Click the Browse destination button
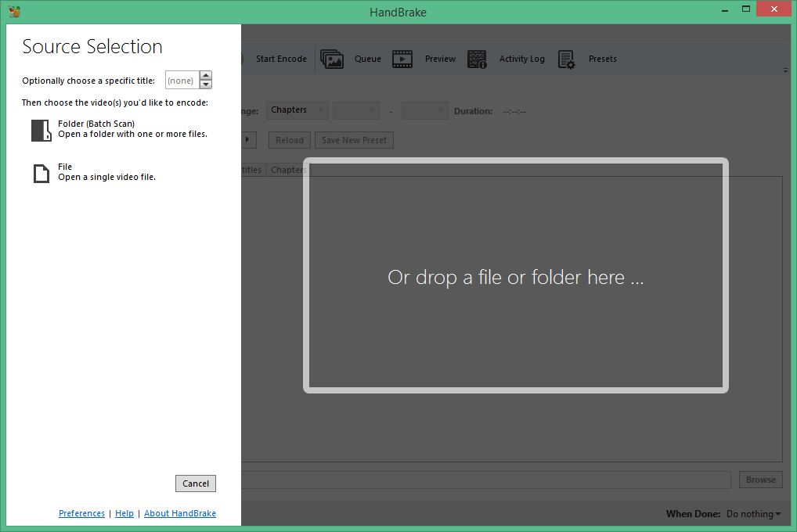 pos(760,480)
